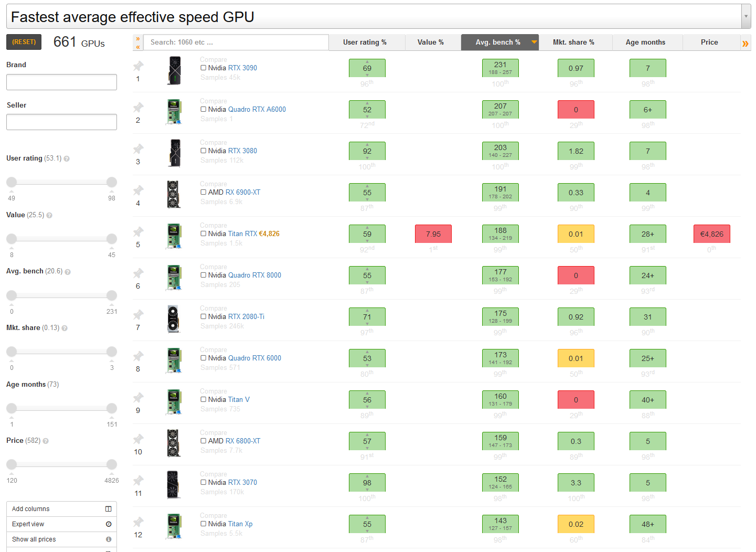
Task: Check the Quadro RTX 8000 compare box
Action: [203, 275]
